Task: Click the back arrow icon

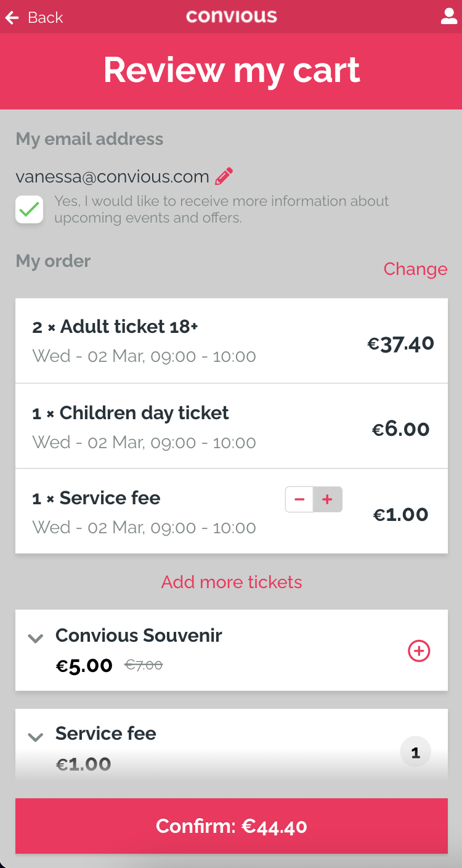Action: 12,18
